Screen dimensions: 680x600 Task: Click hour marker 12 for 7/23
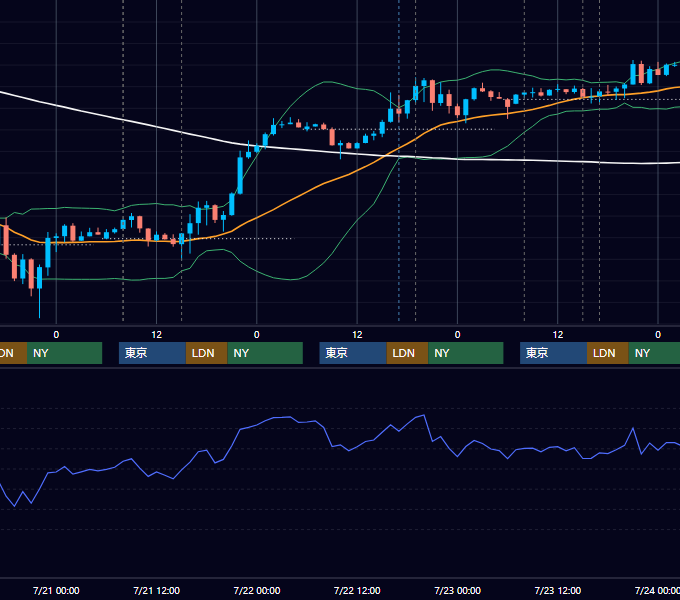coord(558,335)
